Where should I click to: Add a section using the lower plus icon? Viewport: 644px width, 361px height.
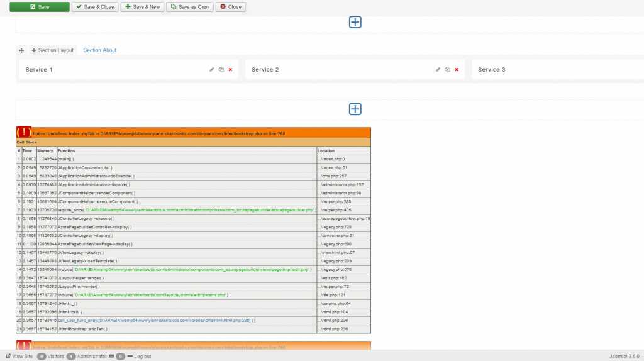[x=355, y=109]
